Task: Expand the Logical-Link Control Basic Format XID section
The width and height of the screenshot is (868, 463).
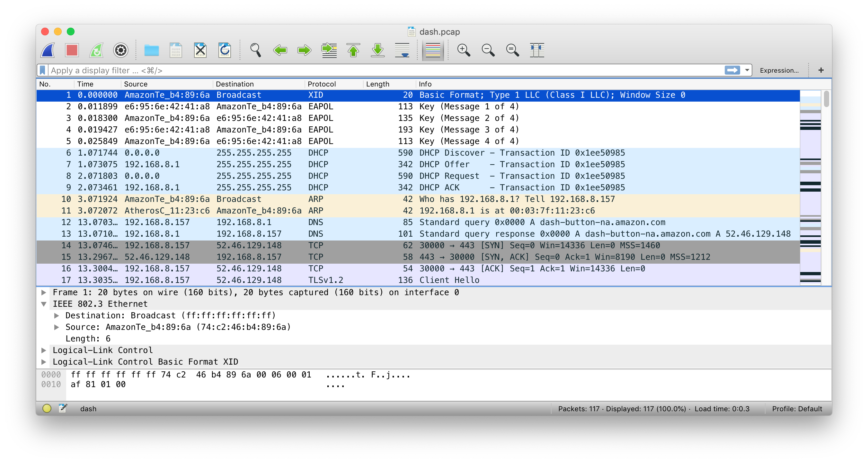Action: [45, 361]
